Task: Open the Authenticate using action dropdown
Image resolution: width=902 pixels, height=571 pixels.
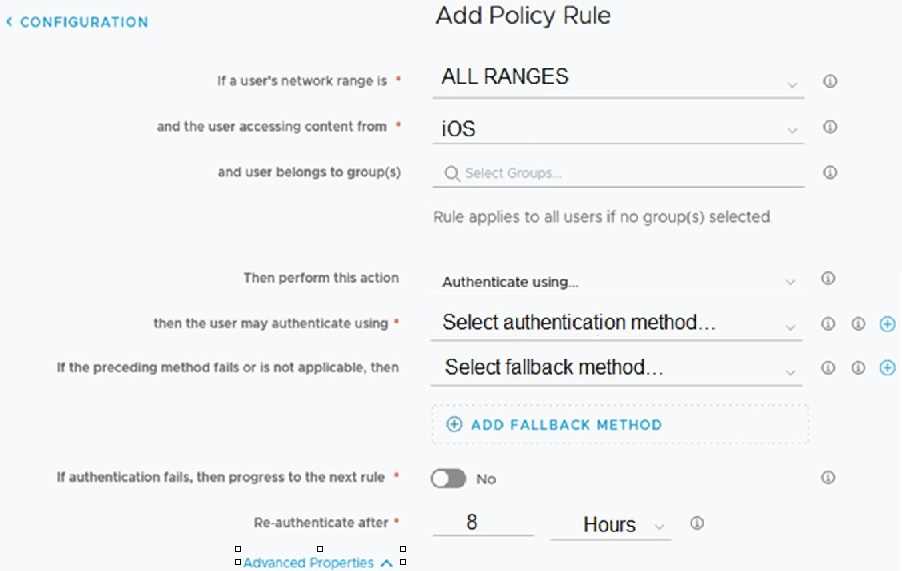Action: tap(618, 282)
